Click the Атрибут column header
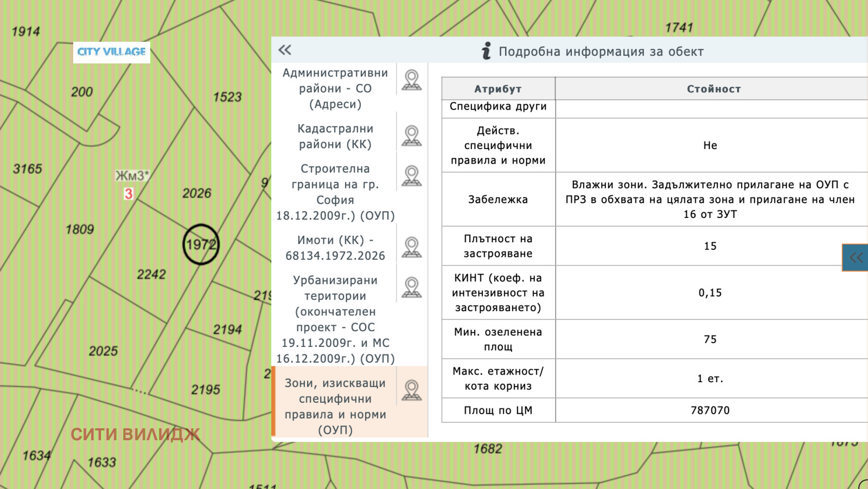This screenshot has height=489, width=868. click(498, 89)
